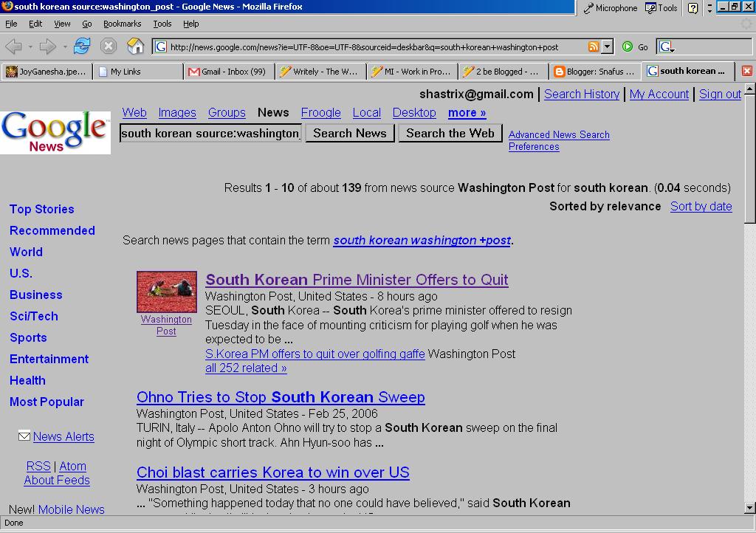Switch to Groups search link
The width and height of the screenshot is (756, 533).
[227, 113]
